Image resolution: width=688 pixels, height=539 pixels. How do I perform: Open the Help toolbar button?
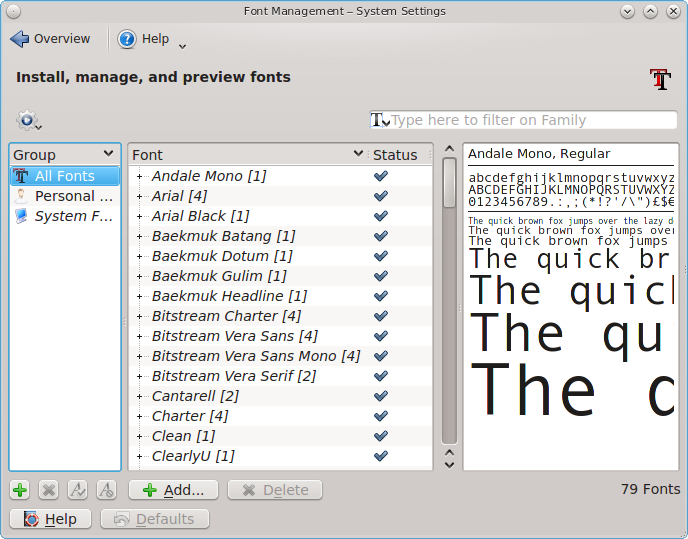point(143,39)
